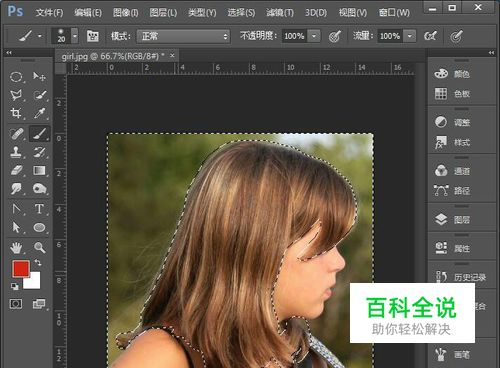
Task: Choose the Smudge tool
Action: tap(16, 189)
